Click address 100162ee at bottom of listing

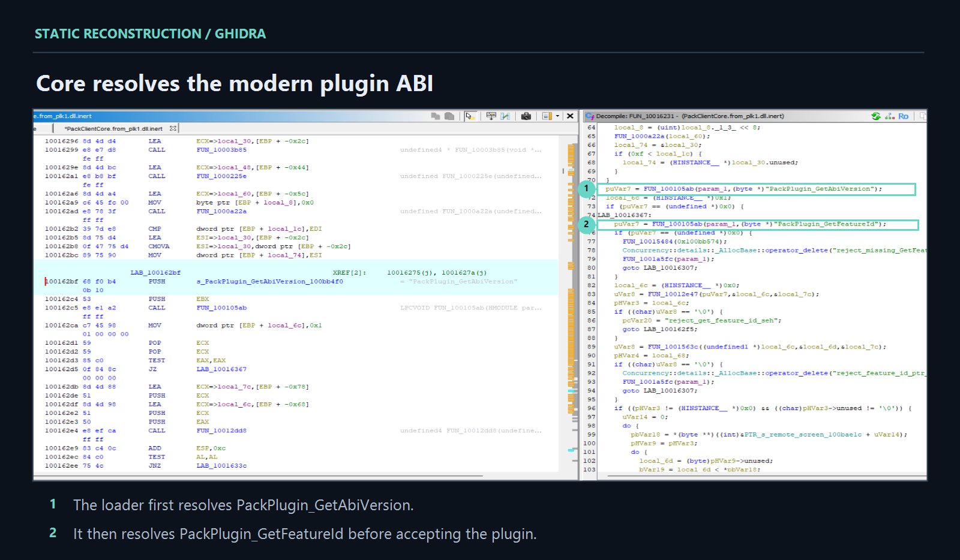[x=61, y=466]
